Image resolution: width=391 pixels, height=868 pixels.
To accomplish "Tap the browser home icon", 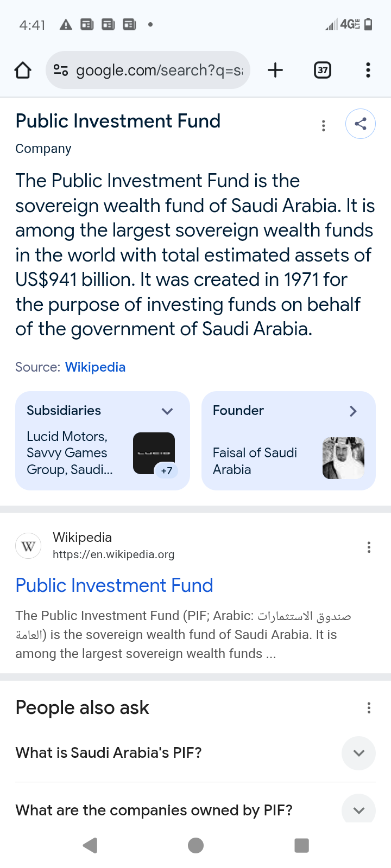I will point(23,70).
